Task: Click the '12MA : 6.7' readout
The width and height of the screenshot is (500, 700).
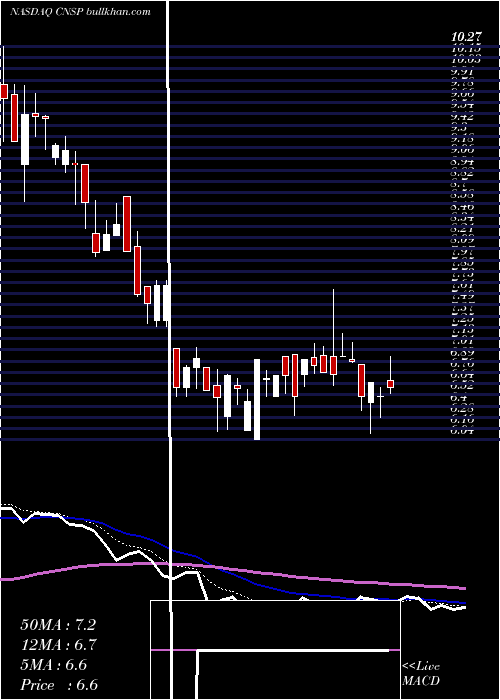Action: [x=59, y=645]
